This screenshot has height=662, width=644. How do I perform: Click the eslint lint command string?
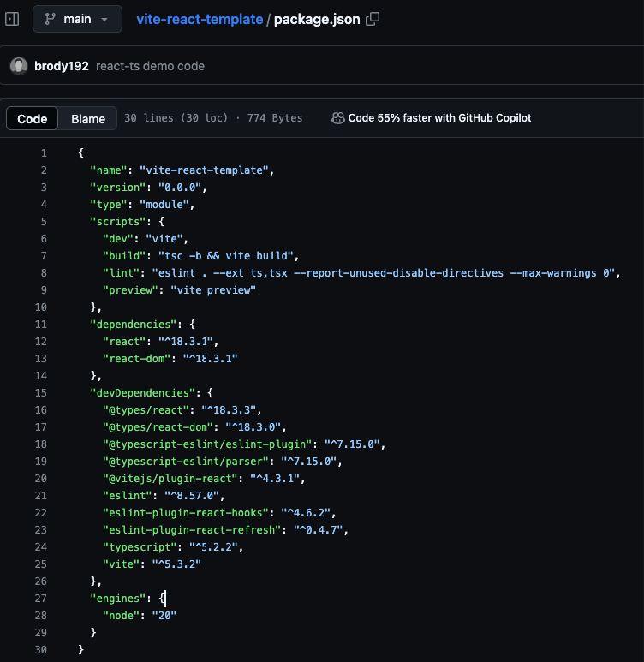pyautogui.click(x=383, y=273)
